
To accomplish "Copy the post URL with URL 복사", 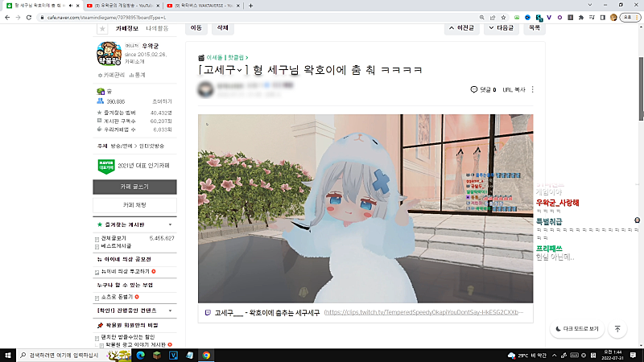I will [x=514, y=89].
